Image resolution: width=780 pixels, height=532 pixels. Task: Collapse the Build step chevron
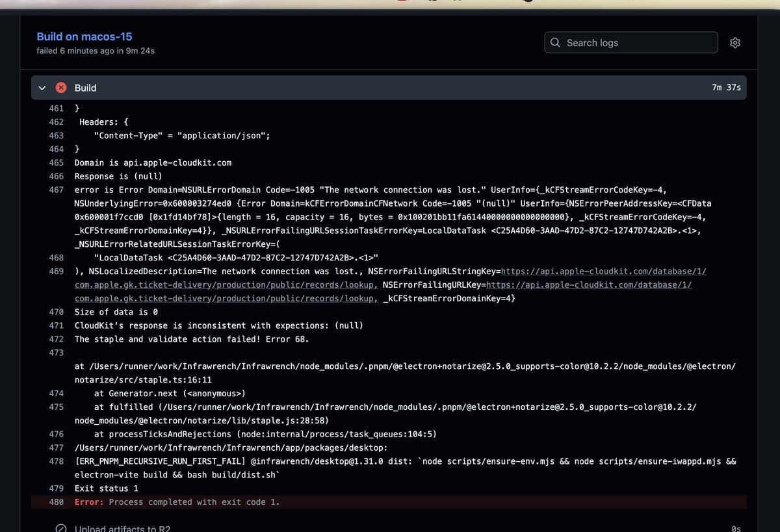pyautogui.click(x=42, y=88)
